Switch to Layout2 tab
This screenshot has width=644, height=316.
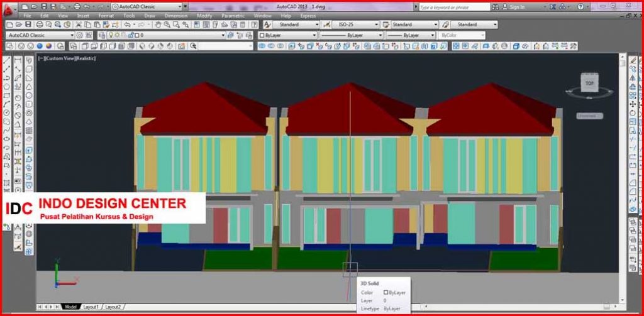point(113,307)
